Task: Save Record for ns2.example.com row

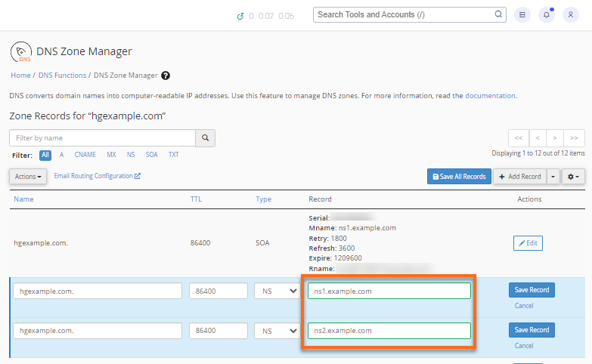Action: [x=532, y=330]
